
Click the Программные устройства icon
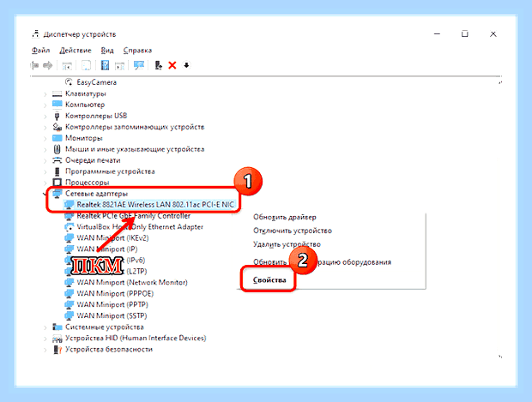57,171
